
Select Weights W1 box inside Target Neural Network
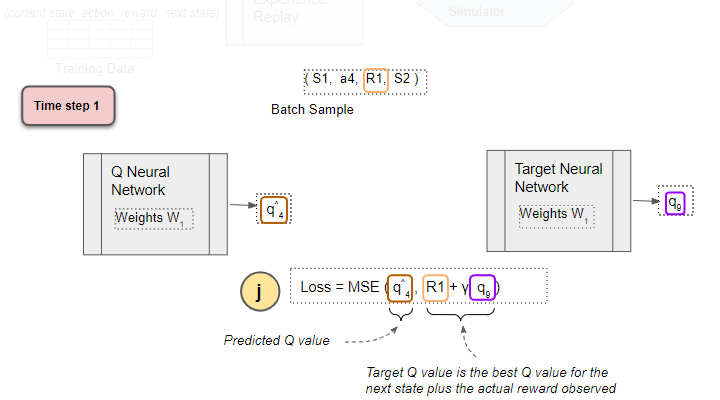pyautogui.click(x=555, y=214)
